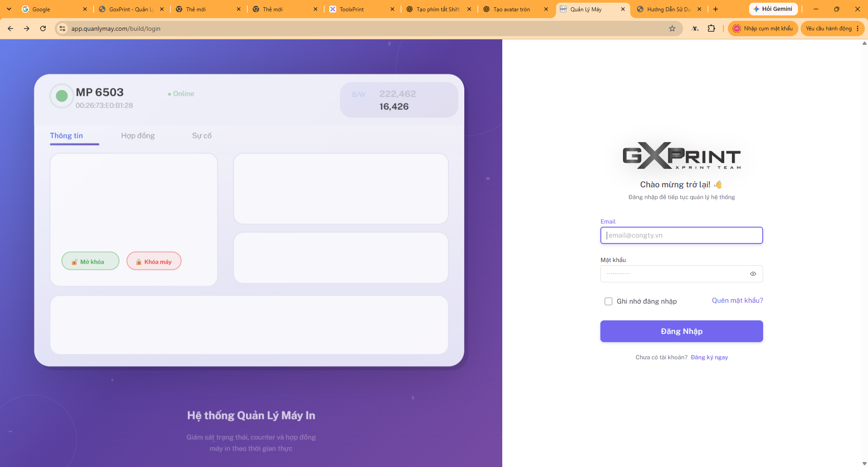This screenshot has width=868, height=467.
Task: Open site information icon in address bar
Action: pos(62,29)
